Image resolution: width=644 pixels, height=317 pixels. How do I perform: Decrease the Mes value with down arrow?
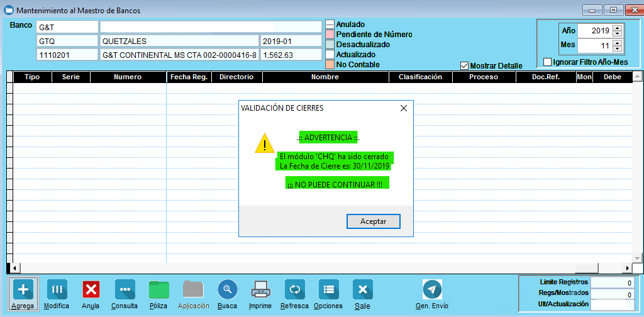coord(617,49)
